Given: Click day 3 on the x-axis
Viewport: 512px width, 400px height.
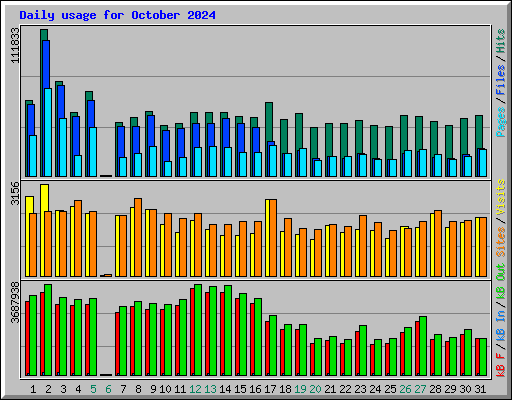Looking at the screenshot, I should (x=63, y=389).
